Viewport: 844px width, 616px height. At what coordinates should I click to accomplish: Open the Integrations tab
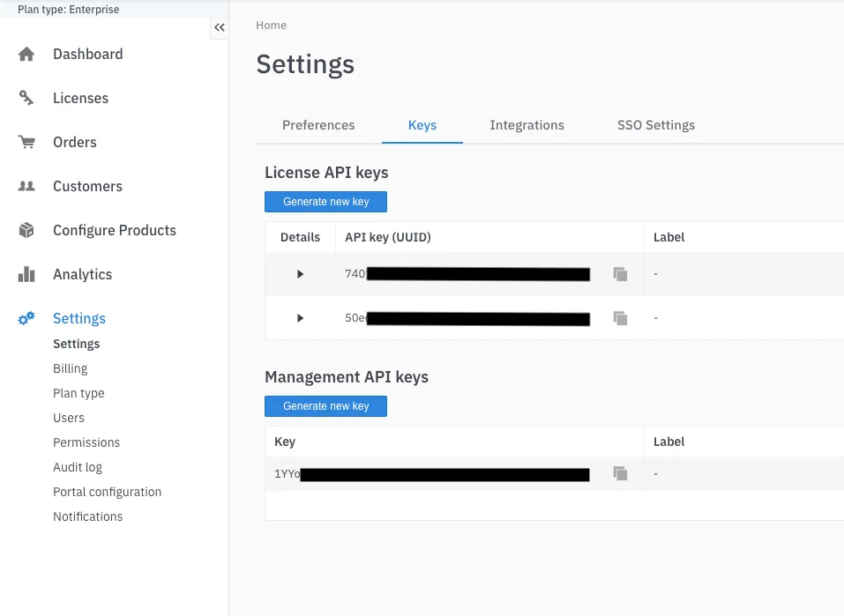point(527,125)
